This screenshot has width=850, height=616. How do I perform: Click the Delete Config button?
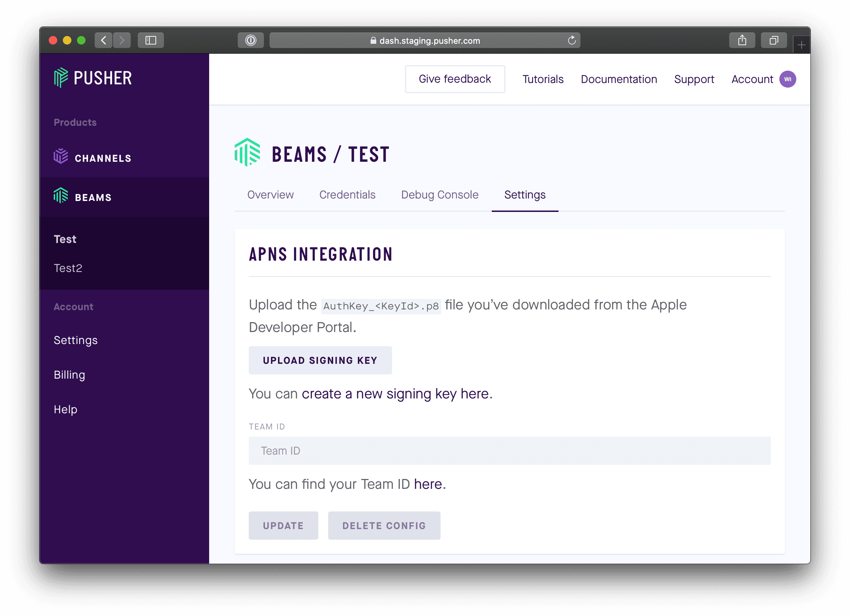point(384,525)
